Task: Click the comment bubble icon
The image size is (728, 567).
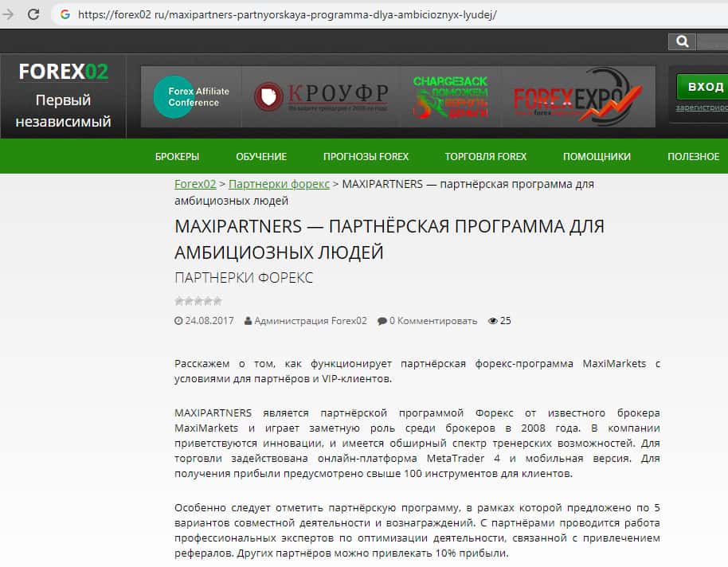Action: coord(382,321)
